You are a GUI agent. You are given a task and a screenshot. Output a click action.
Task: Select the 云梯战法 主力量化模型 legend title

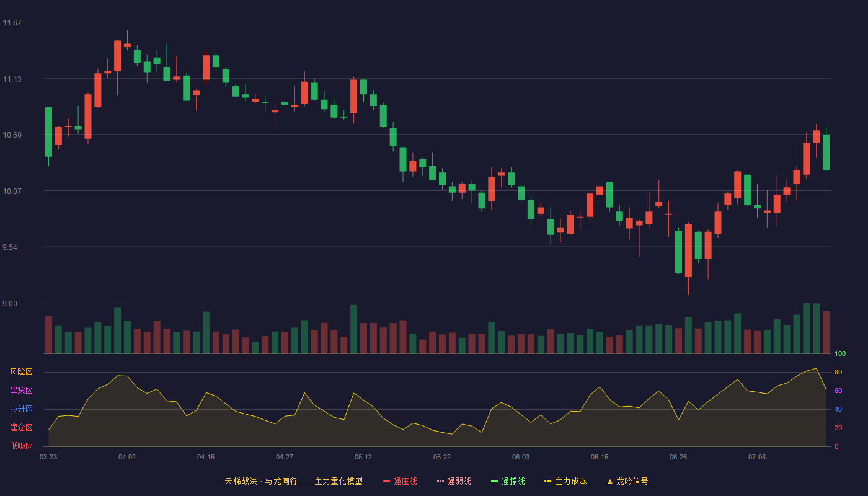294,481
